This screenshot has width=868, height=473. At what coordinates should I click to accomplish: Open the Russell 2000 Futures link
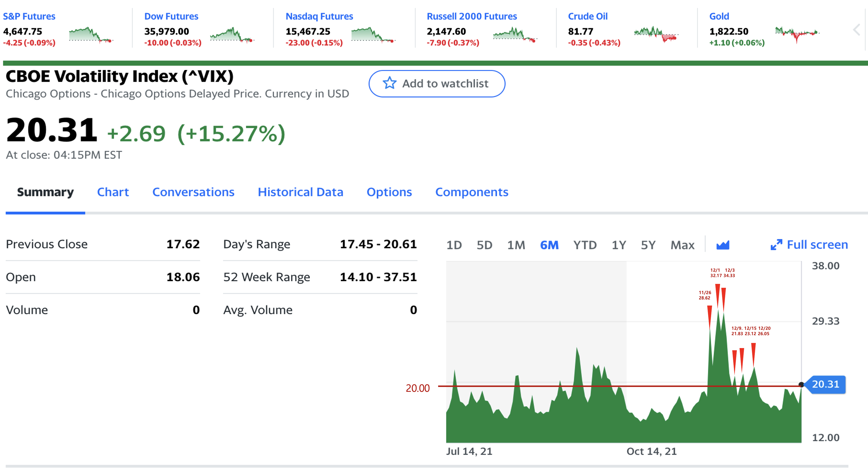pos(471,16)
